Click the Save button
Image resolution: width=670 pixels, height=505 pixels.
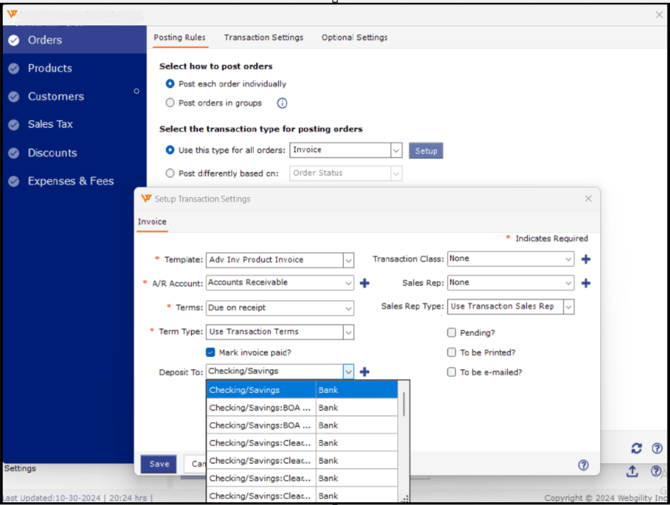[158, 464]
